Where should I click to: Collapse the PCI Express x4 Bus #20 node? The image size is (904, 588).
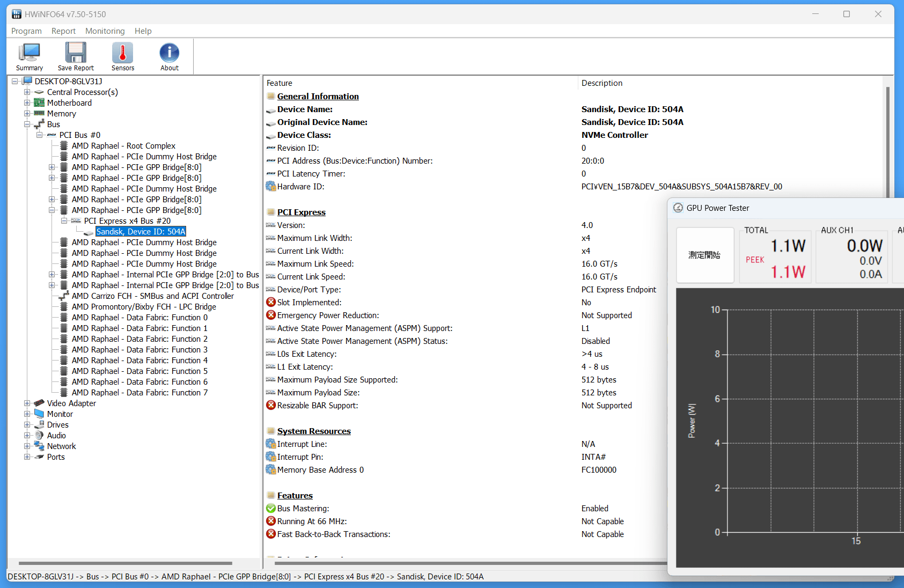[x=64, y=220]
